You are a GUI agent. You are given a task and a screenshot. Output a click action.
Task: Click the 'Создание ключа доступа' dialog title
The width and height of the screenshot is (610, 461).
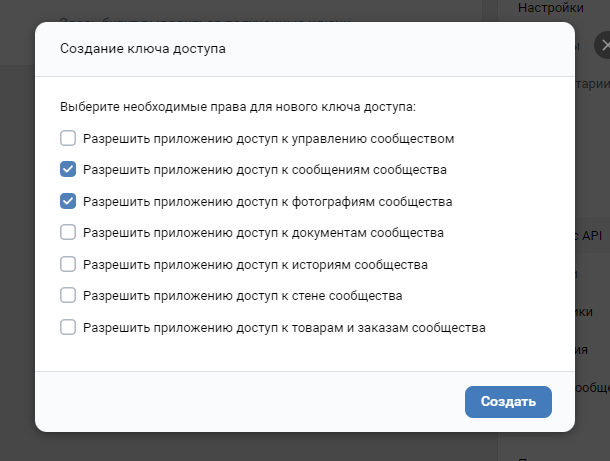pos(143,48)
